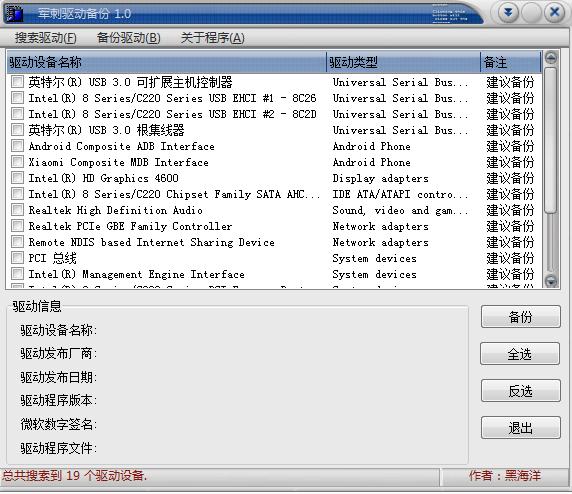Select Intel(R) HD Graphics 4600 checkbox

(x=17, y=178)
